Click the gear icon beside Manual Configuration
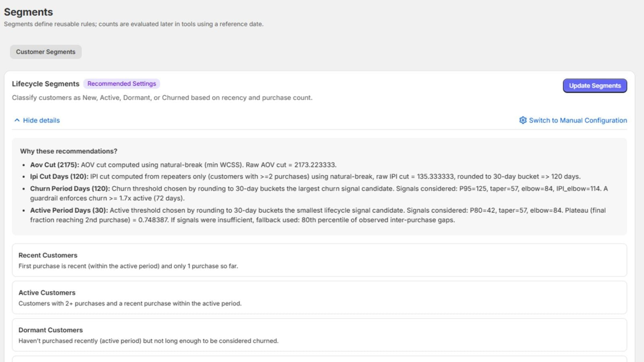 click(523, 120)
